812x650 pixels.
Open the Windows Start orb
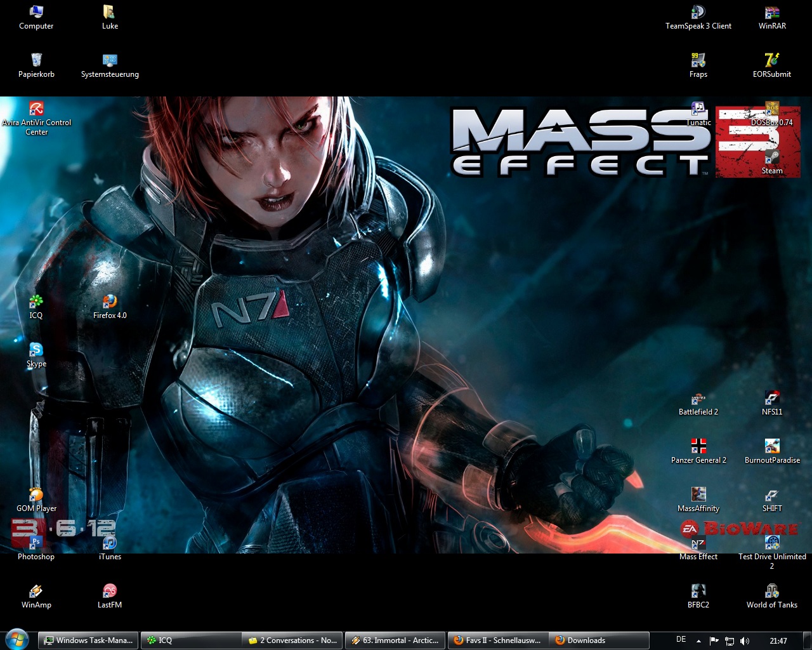pos(16,640)
